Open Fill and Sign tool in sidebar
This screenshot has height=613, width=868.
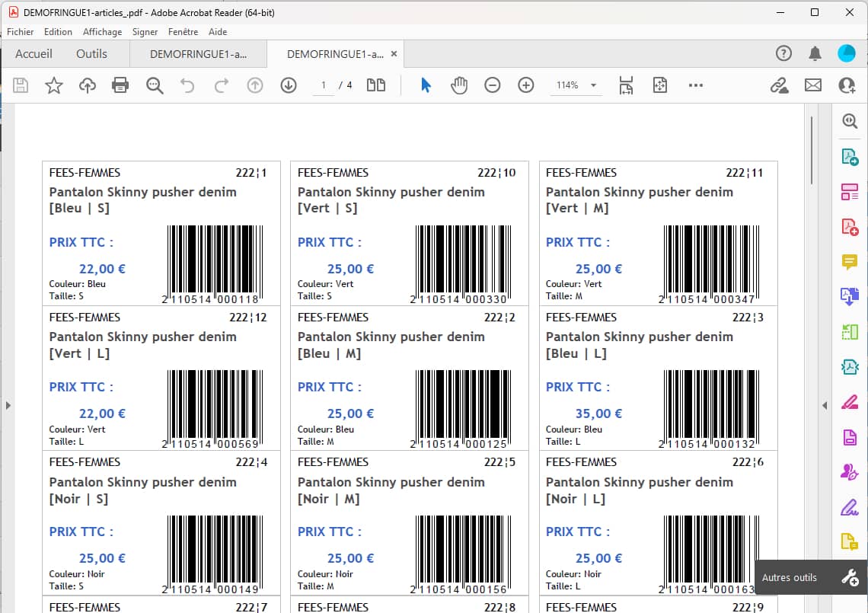point(850,506)
